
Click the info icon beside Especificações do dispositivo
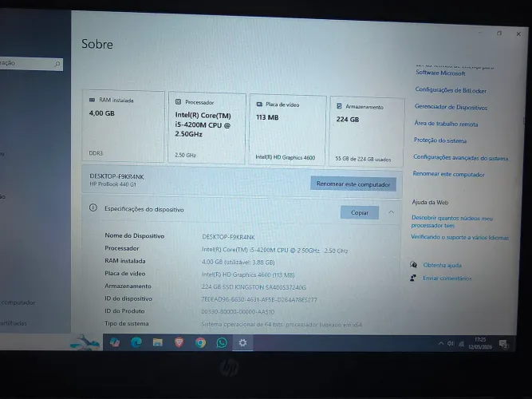coord(93,207)
